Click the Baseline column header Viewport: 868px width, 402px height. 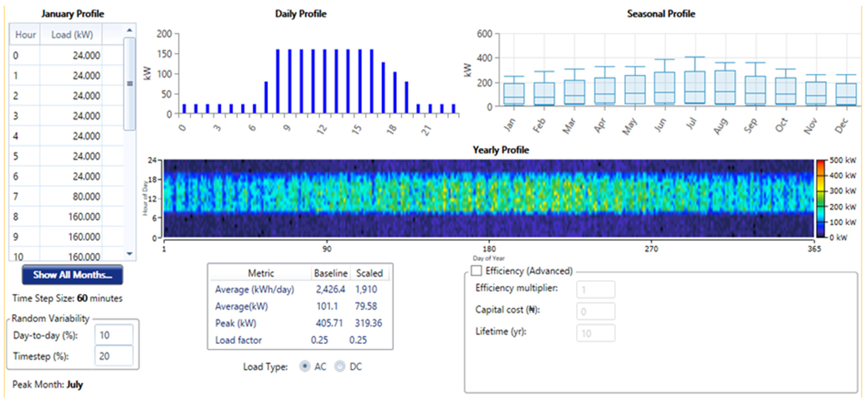point(331,273)
